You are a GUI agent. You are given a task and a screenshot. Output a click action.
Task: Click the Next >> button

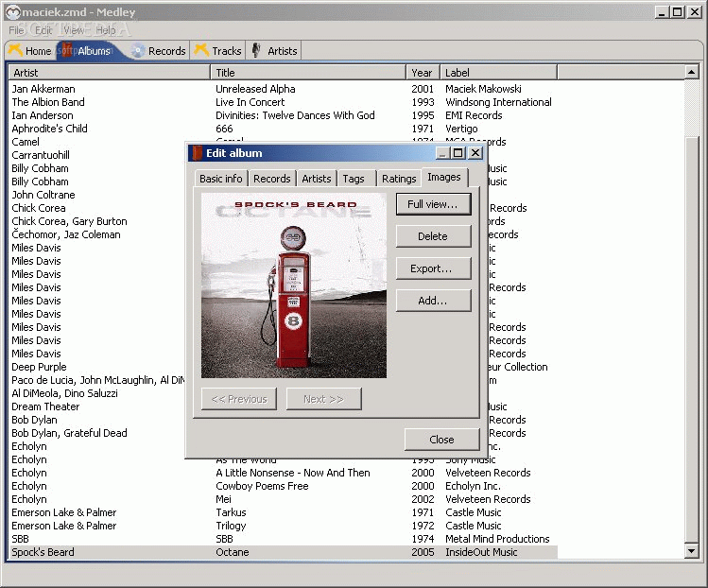click(x=323, y=399)
